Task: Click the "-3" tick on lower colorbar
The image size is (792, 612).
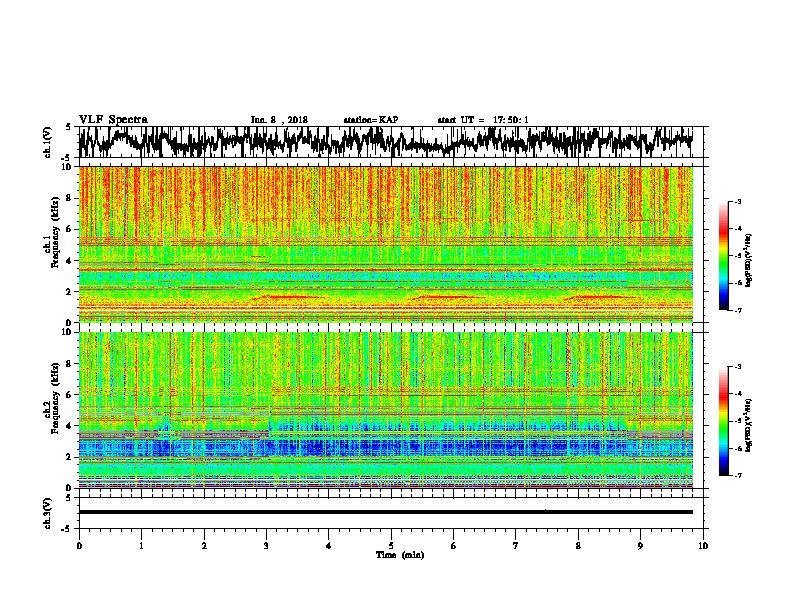Action: (738, 367)
